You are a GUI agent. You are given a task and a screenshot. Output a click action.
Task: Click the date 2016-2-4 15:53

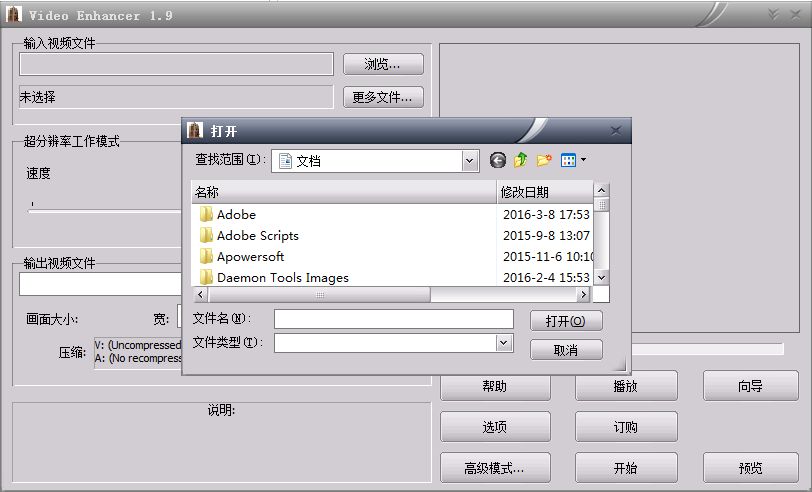(546, 278)
